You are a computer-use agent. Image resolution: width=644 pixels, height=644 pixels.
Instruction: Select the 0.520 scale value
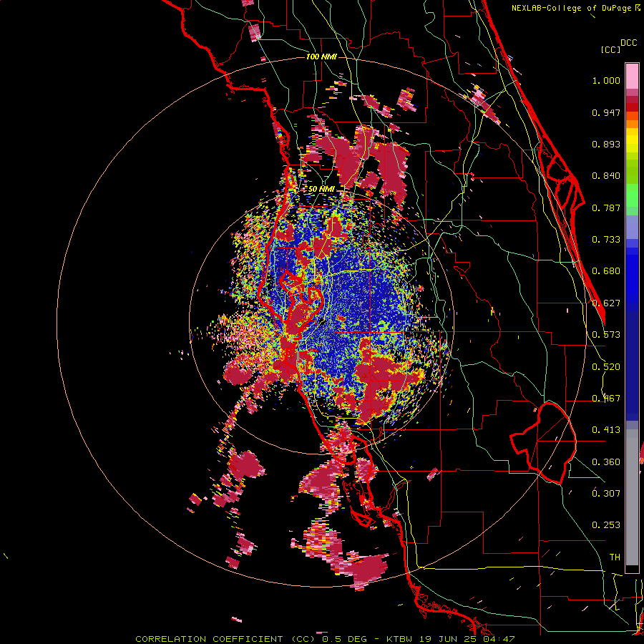point(606,367)
